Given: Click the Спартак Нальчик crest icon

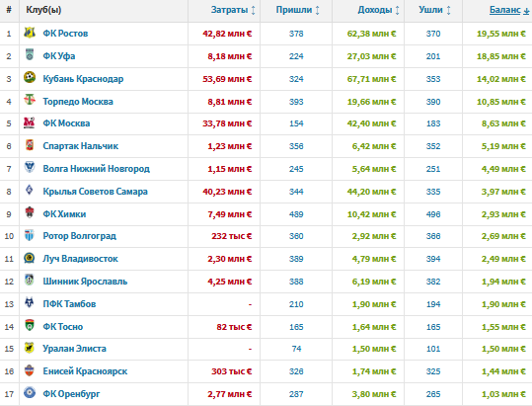Looking at the screenshot, I should coord(30,145).
